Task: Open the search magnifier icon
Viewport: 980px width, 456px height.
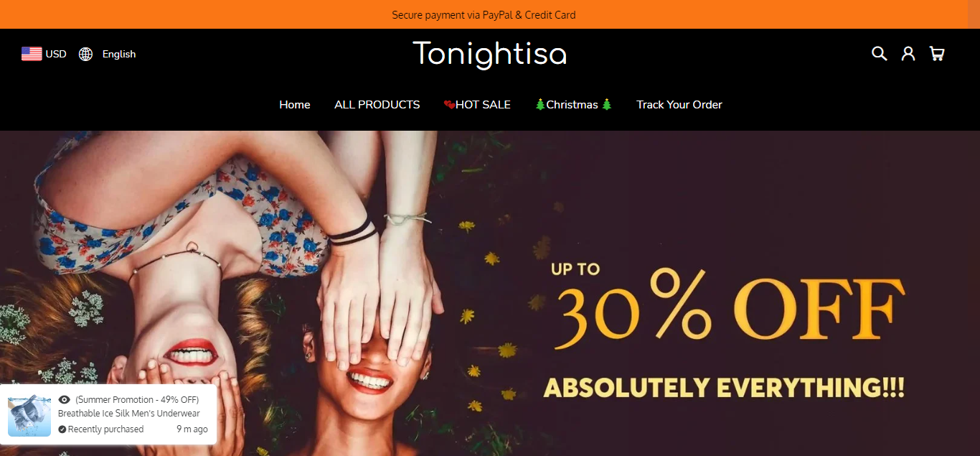Action: [x=879, y=54]
